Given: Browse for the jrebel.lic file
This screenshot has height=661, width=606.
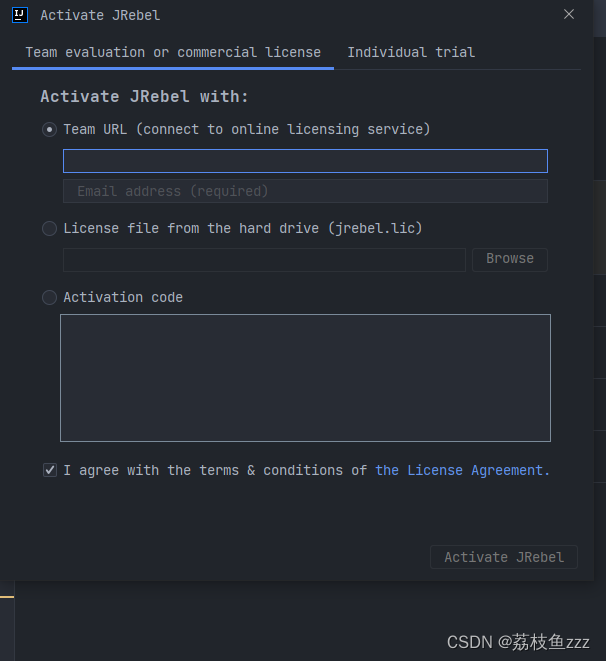Looking at the screenshot, I should pyautogui.click(x=510, y=260).
